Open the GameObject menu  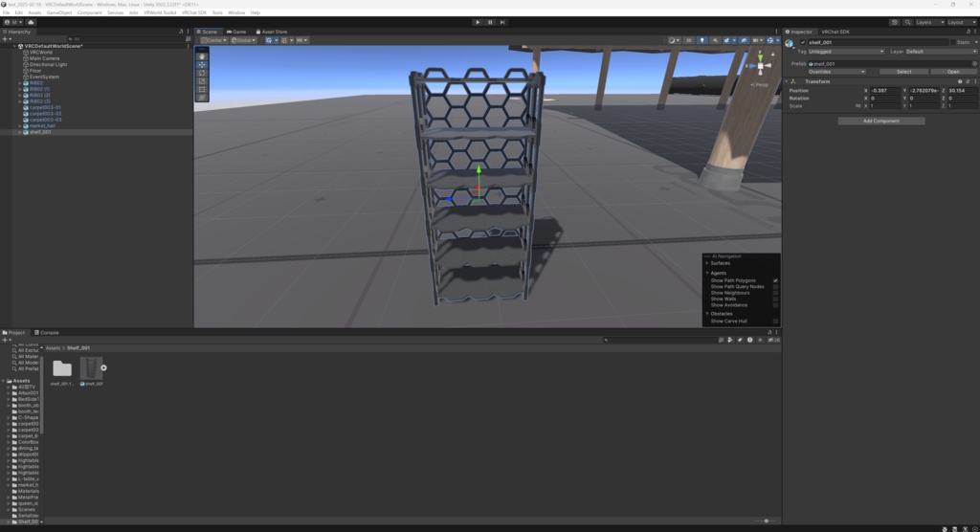point(59,12)
